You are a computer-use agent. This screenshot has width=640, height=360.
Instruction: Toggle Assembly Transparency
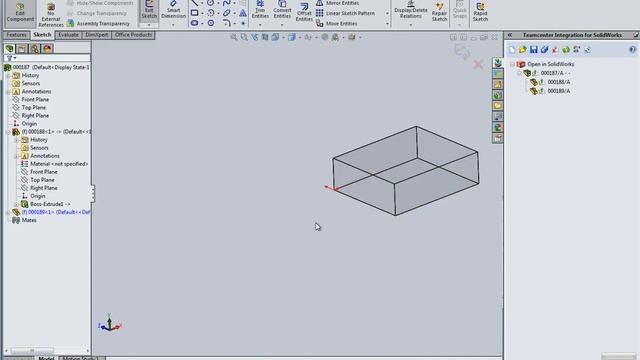point(98,23)
